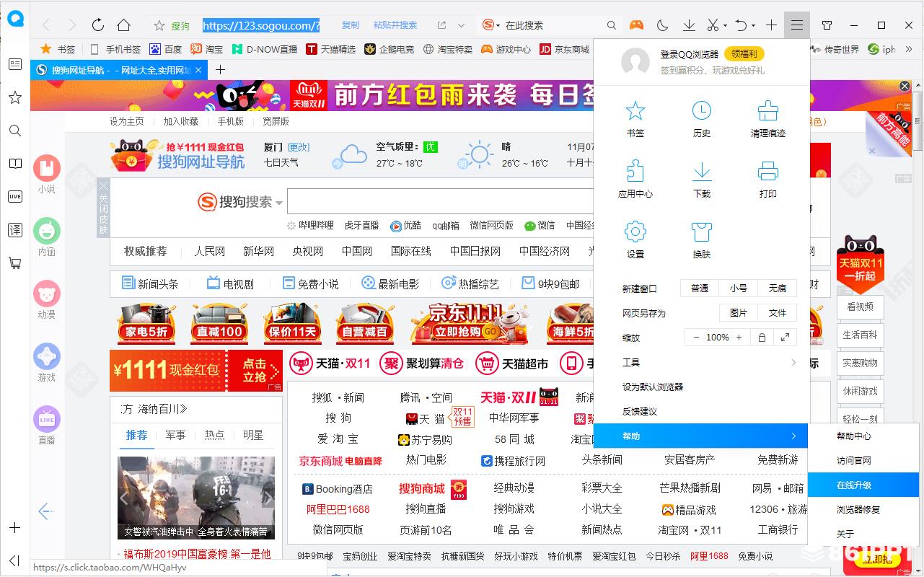Click the sidebar LIVE icon
The width and height of the screenshot is (924, 577).
(x=15, y=197)
